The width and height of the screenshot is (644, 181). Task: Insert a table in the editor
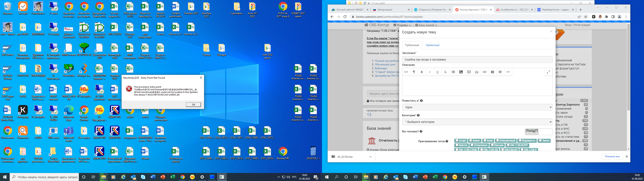tap(492, 72)
